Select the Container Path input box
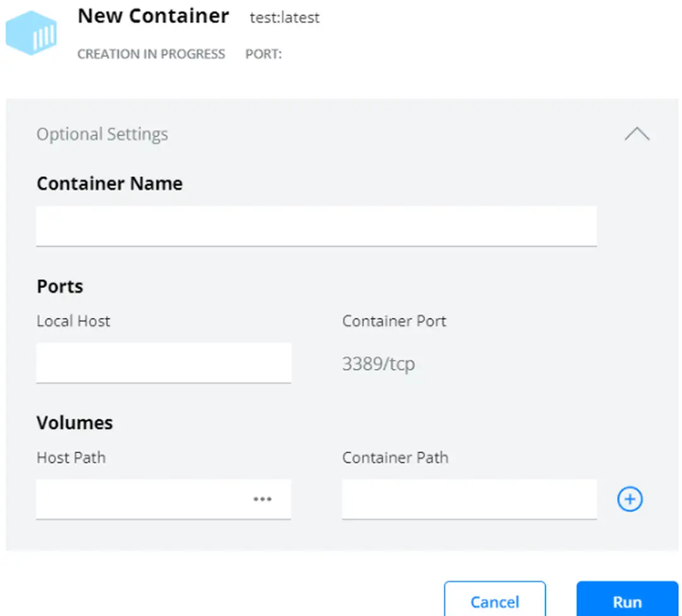682x616 pixels. pyautogui.click(x=470, y=499)
